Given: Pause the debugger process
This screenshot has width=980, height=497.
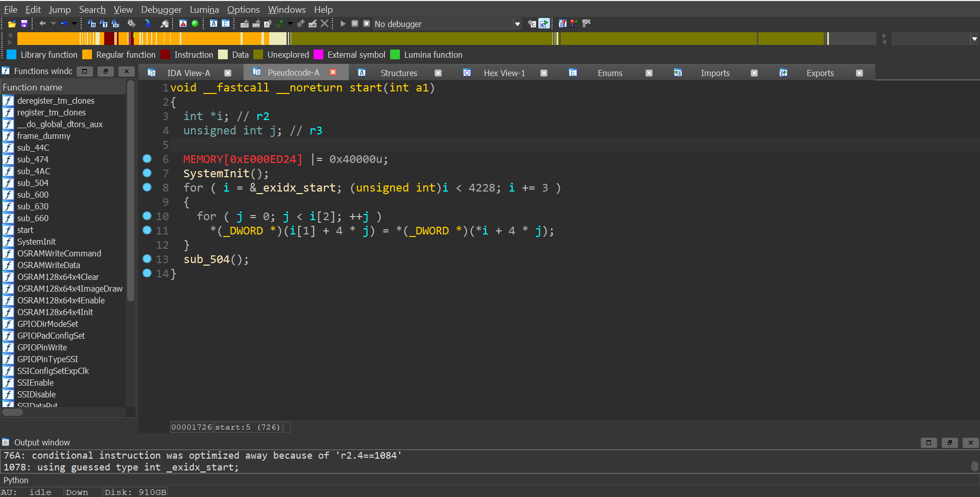Looking at the screenshot, I should [x=354, y=23].
